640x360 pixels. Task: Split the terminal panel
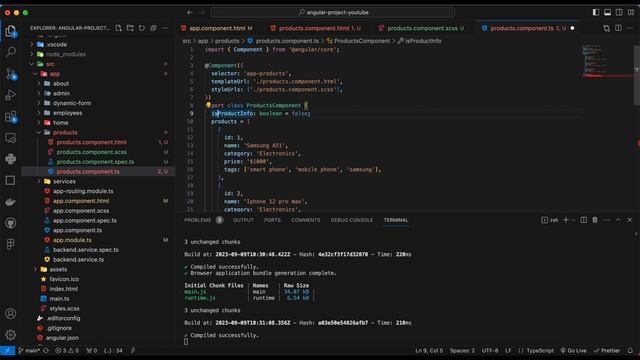(x=584, y=220)
